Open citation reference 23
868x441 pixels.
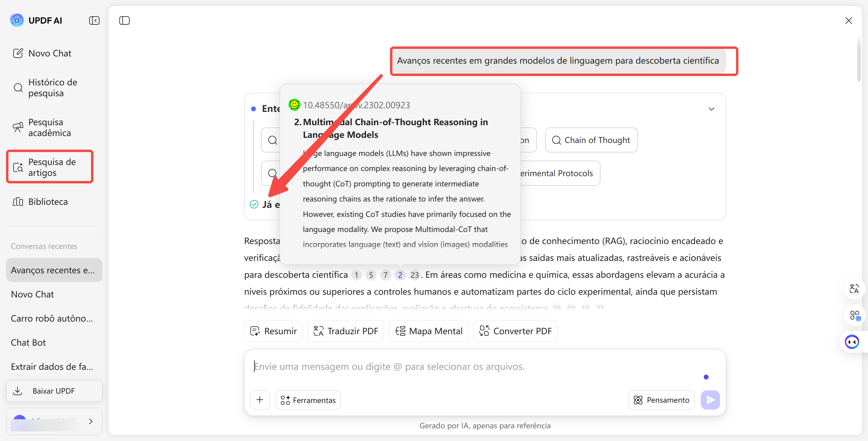[x=414, y=275]
